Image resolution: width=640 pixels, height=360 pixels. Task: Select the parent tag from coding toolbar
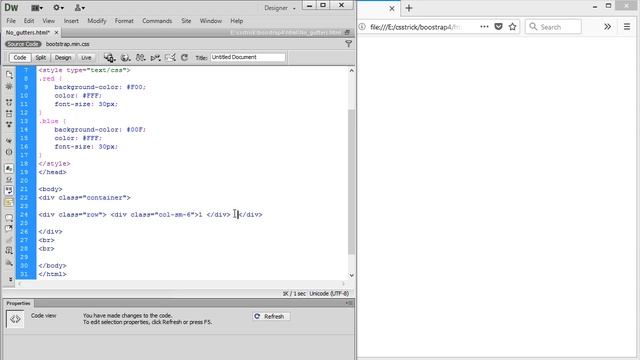coord(9,140)
